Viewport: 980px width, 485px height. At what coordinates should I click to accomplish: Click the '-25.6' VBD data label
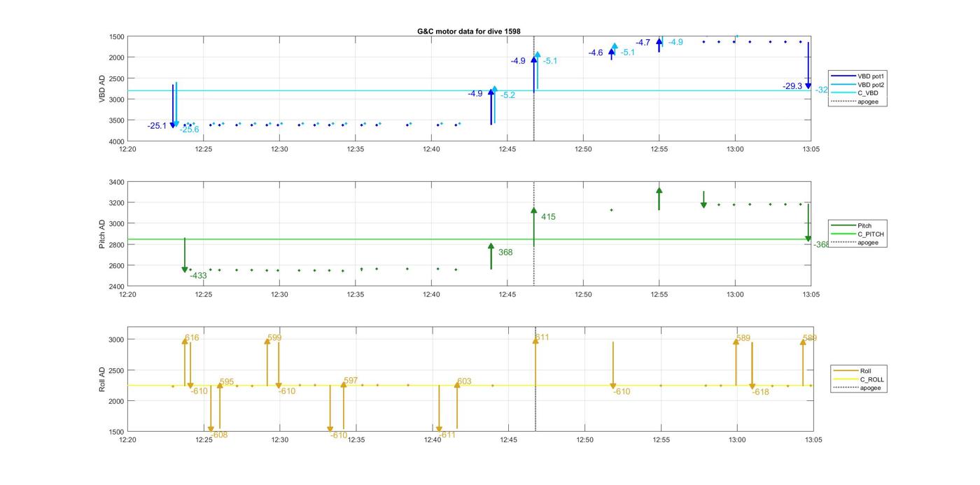pos(189,129)
